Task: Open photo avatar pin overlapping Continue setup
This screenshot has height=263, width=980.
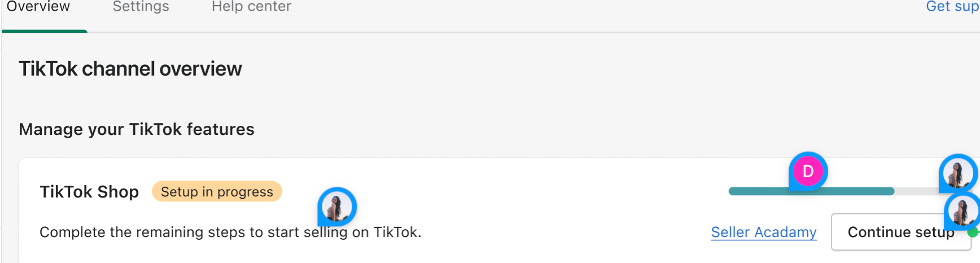Action: [x=963, y=212]
